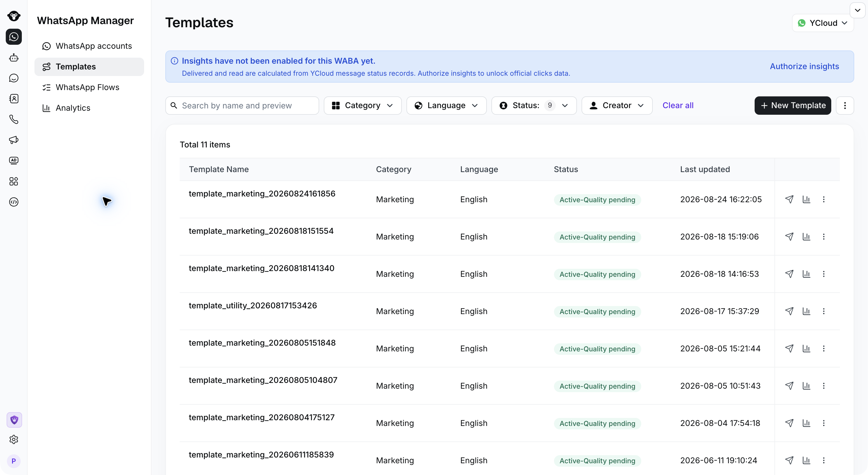Click the monkey logo at top left
Viewport: 868px width, 475px height.
(14, 16)
